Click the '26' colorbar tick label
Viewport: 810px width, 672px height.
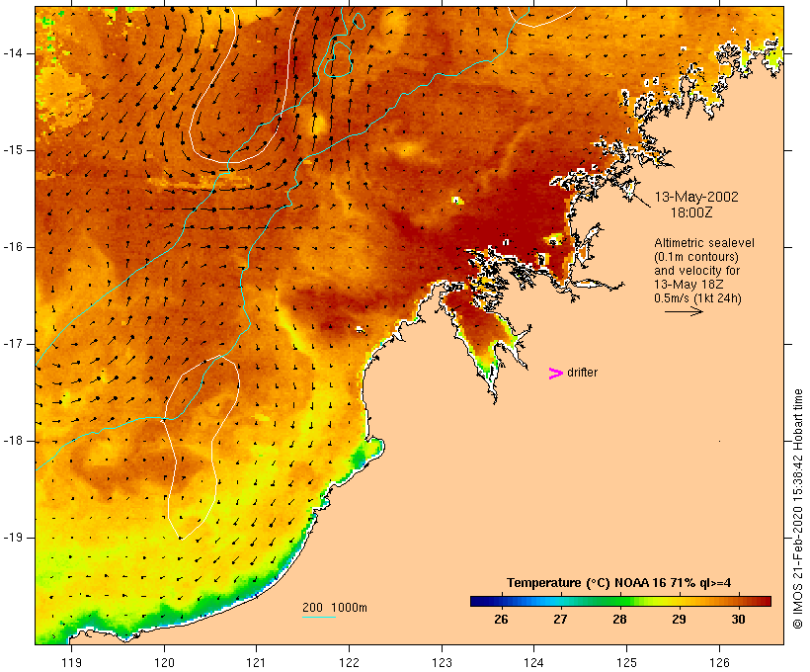(x=501, y=619)
